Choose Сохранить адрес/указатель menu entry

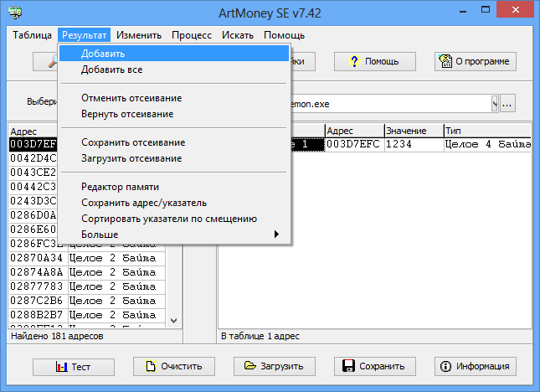174,203
